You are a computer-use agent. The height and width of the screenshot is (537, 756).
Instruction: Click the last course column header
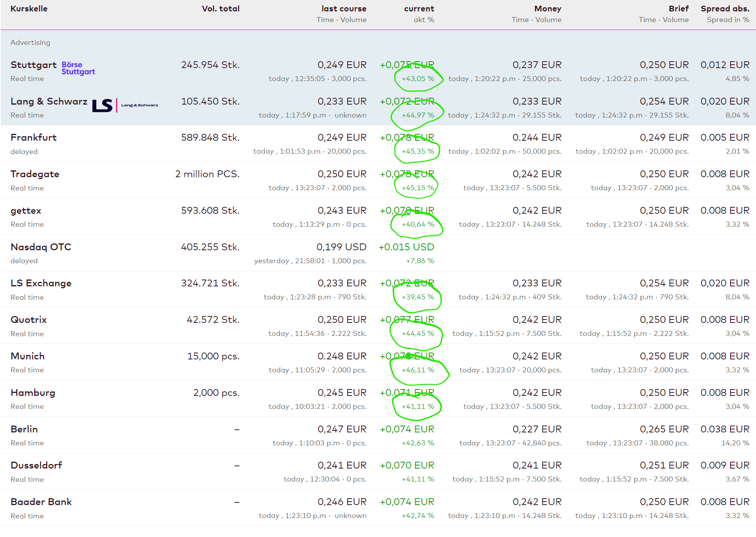click(x=344, y=9)
